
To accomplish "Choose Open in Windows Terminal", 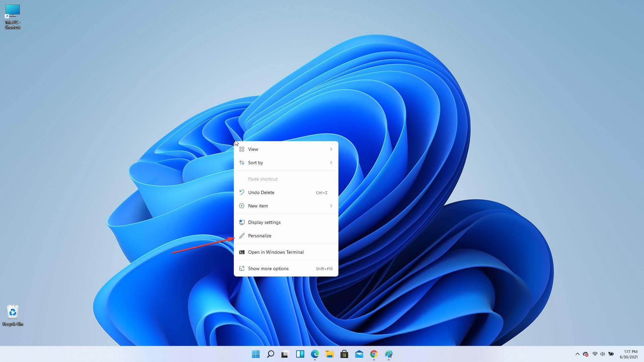I will [x=286, y=252].
